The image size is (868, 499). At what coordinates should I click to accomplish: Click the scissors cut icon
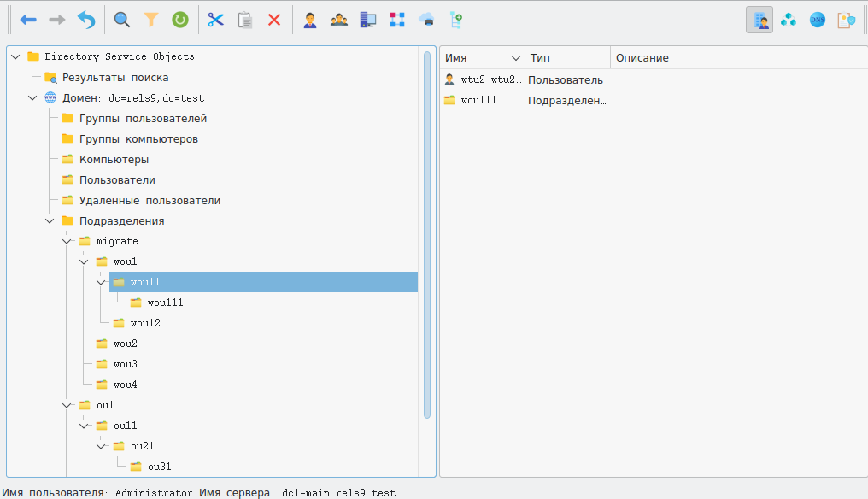(x=215, y=20)
